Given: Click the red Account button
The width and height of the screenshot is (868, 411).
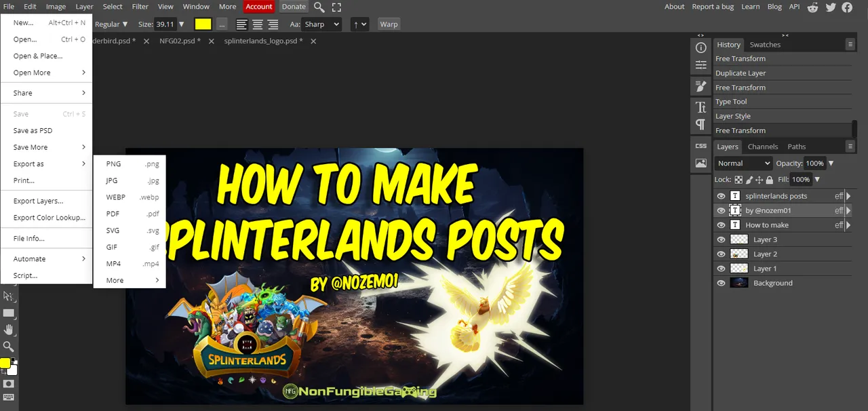Looking at the screenshot, I should 259,7.
